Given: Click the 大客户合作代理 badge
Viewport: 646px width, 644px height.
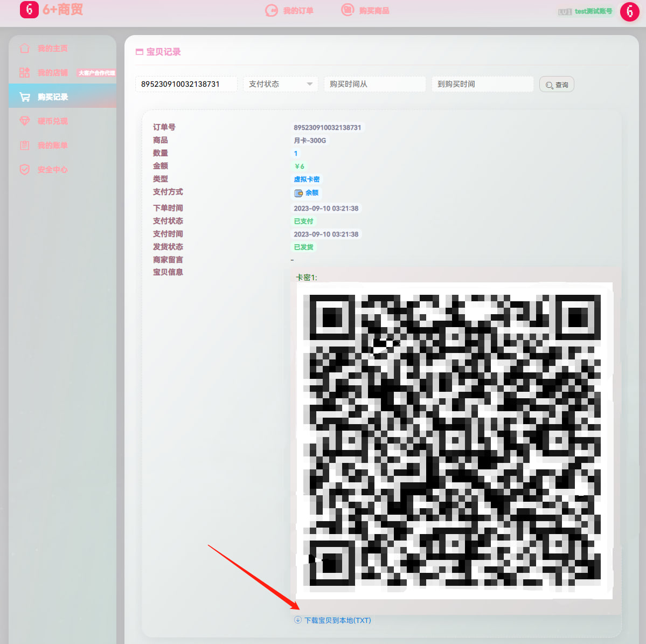Looking at the screenshot, I should pos(96,73).
